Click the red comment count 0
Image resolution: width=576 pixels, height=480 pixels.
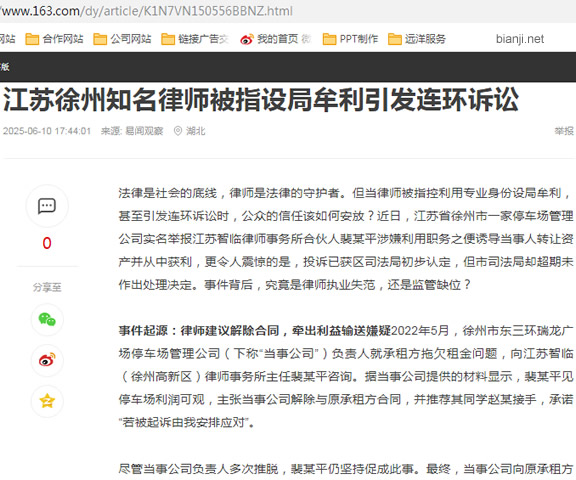pos(47,243)
